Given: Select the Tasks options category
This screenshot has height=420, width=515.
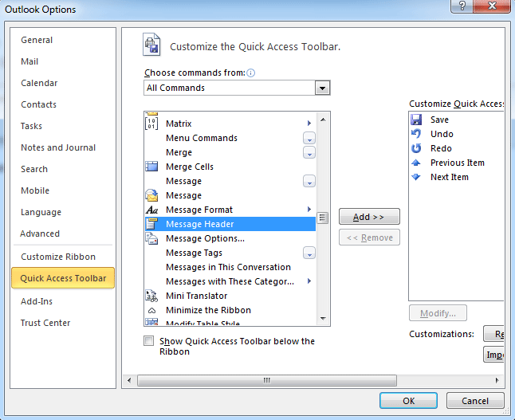Looking at the screenshot, I should pyautogui.click(x=63, y=126).
